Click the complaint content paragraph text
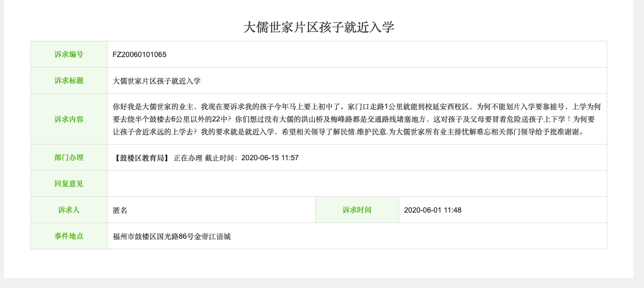 [x=357, y=119]
